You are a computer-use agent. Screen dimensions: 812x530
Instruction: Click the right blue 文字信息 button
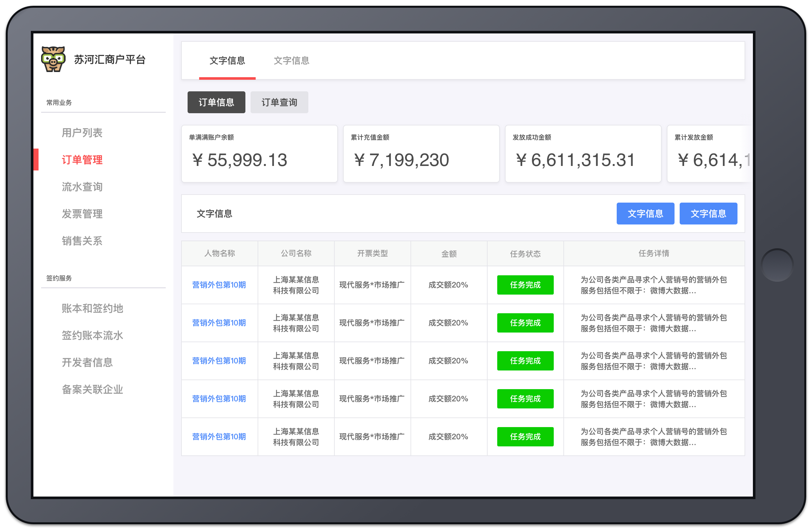(x=708, y=214)
